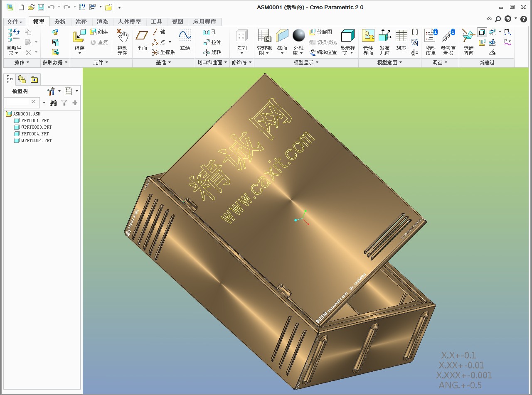Click the Exploded View (分解图) button
Image resolution: width=532 pixels, height=395 pixels.
click(320, 32)
